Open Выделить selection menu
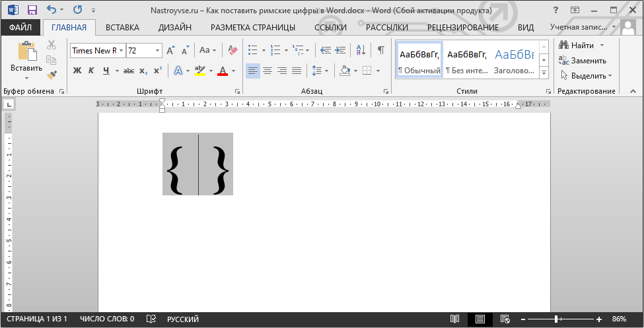 (x=586, y=75)
